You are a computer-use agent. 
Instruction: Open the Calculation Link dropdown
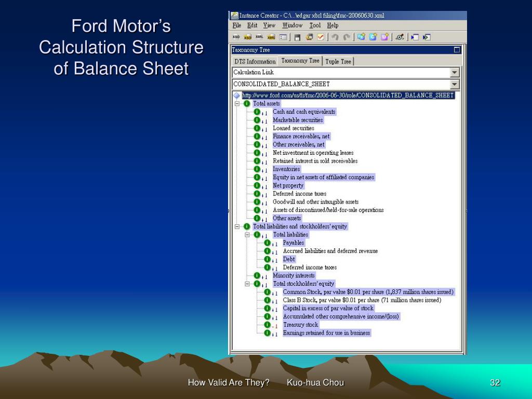(455, 72)
